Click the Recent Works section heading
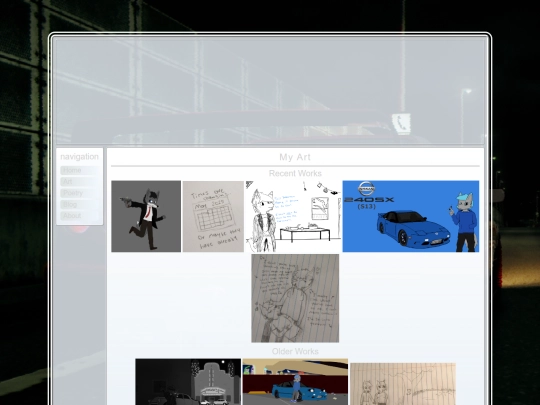Screen dimensions: 540x405 pyautogui.click(x=295, y=173)
